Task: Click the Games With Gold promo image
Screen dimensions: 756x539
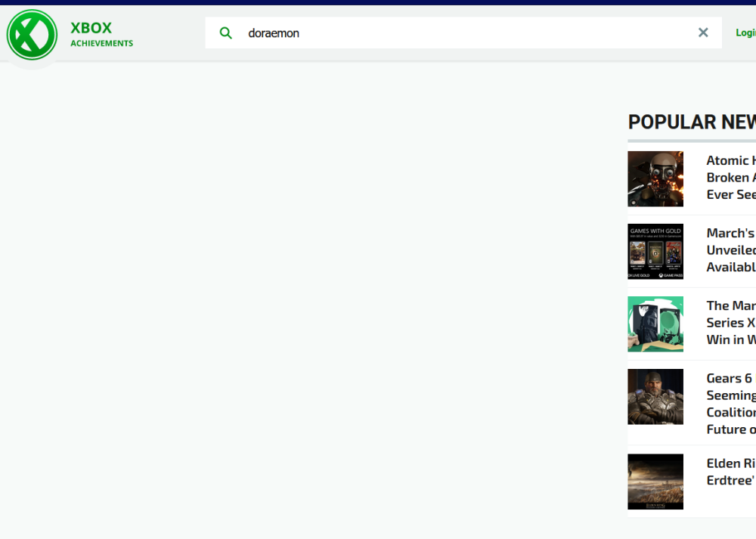Action: (x=655, y=251)
